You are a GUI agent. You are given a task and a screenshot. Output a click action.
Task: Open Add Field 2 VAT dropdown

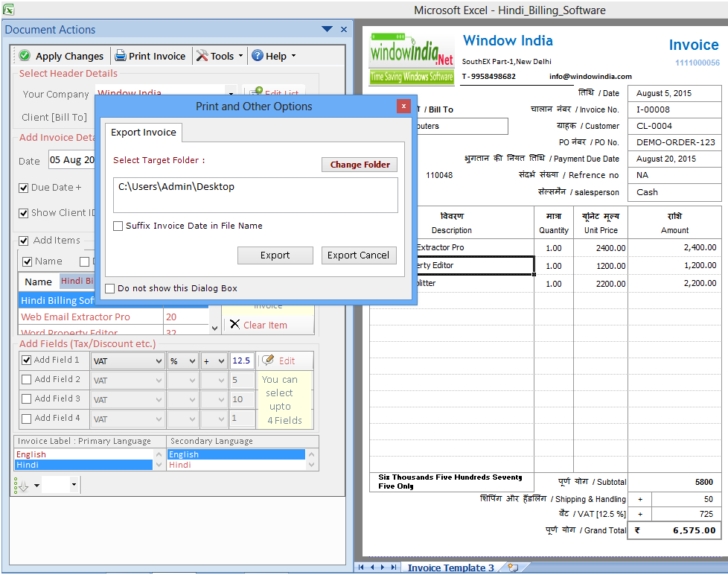tap(159, 381)
